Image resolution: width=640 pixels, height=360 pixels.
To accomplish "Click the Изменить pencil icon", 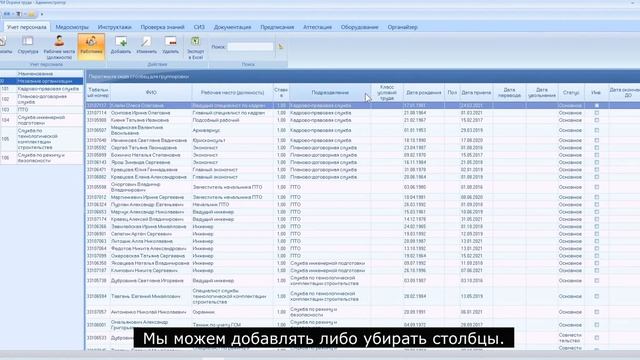I will pyautogui.click(x=147, y=45).
